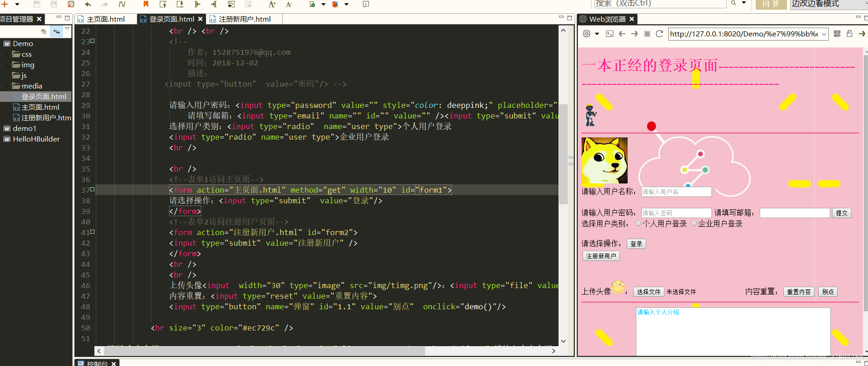Click the QR code icon in browser
The width and height of the screenshot is (868, 366).
837,34
